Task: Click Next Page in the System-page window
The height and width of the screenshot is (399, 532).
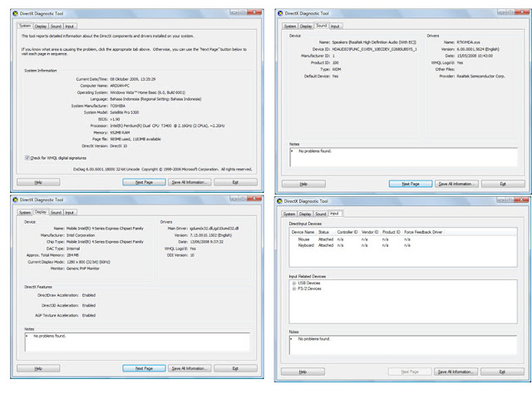Action: (144, 182)
